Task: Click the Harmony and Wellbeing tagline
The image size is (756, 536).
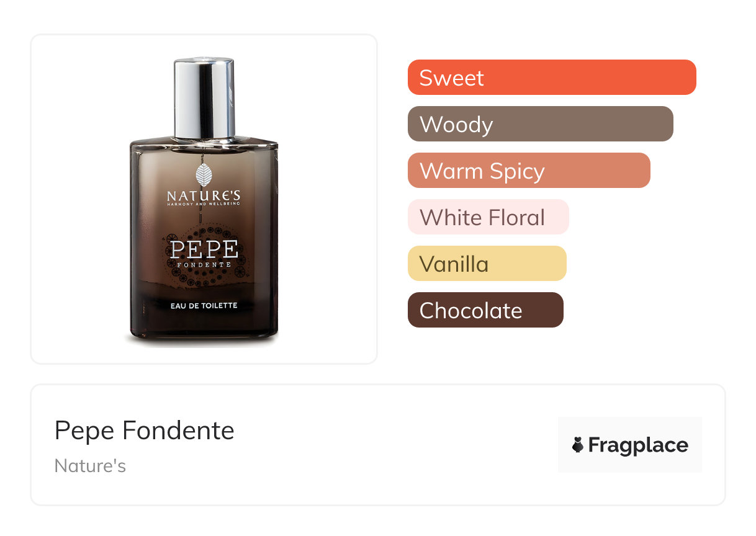Action: pyautogui.click(x=204, y=203)
